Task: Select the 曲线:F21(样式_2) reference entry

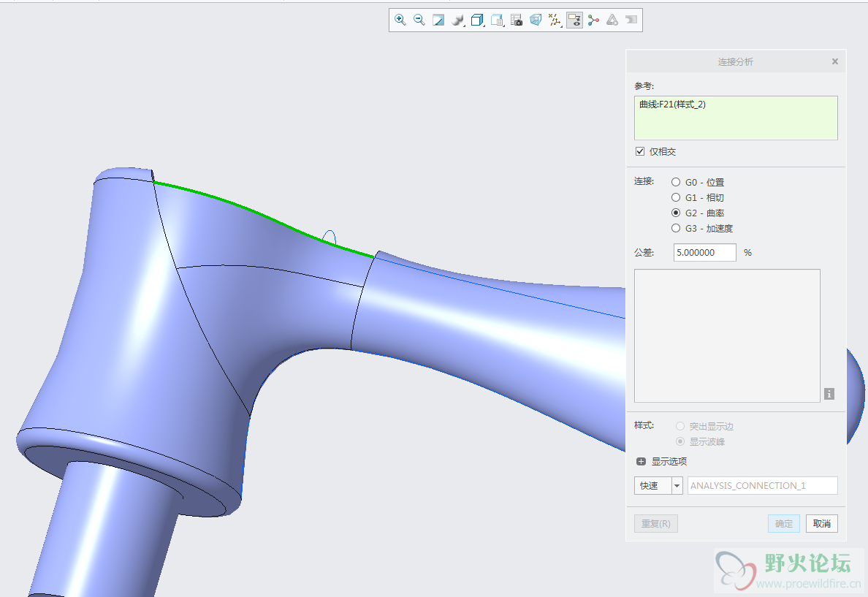Action: 673,104
